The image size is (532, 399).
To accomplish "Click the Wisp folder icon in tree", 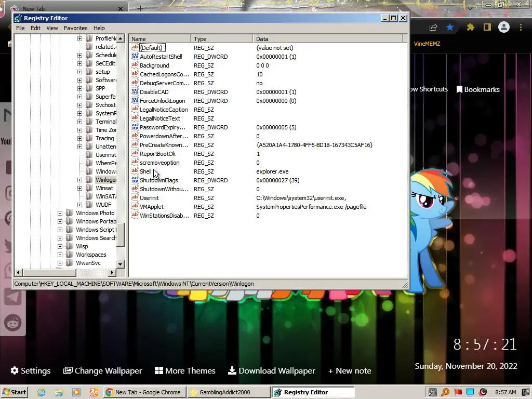I will pos(70,246).
